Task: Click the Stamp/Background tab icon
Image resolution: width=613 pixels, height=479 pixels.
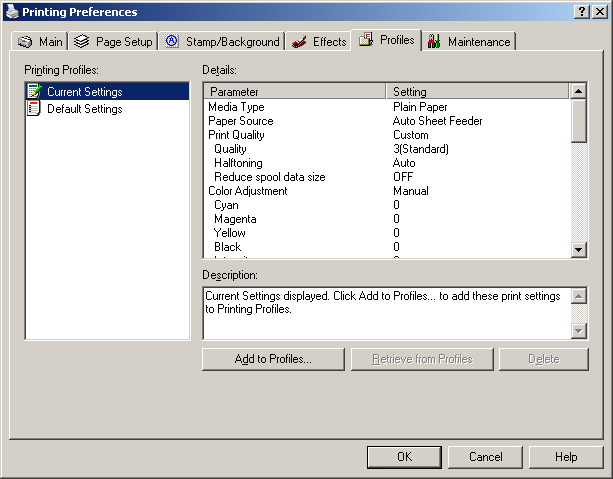Action: tap(172, 42)
